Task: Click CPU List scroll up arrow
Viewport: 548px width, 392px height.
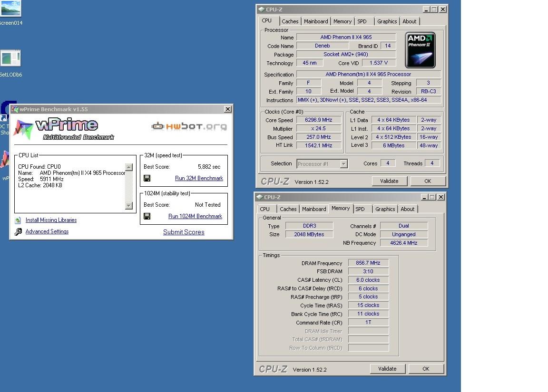Action: (129, 167)
